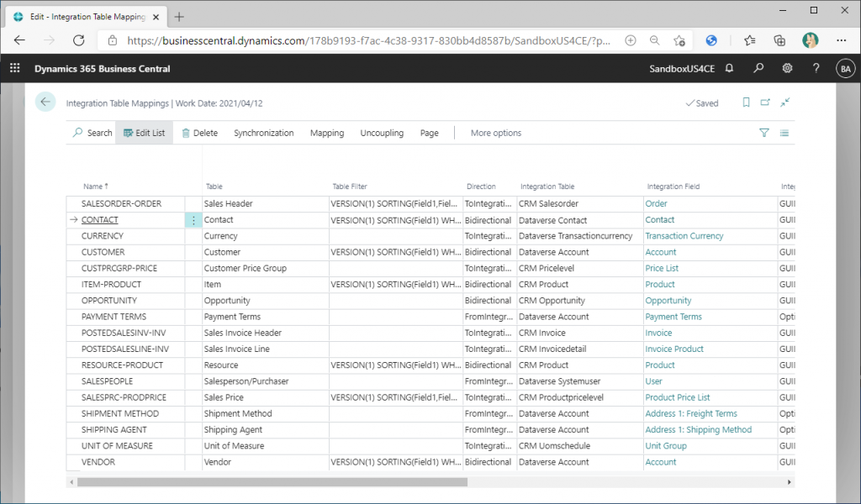The height and width of the screenshot is (504, 861).
Task: Open the Order integration field link
Action: [x=656, y=203]
